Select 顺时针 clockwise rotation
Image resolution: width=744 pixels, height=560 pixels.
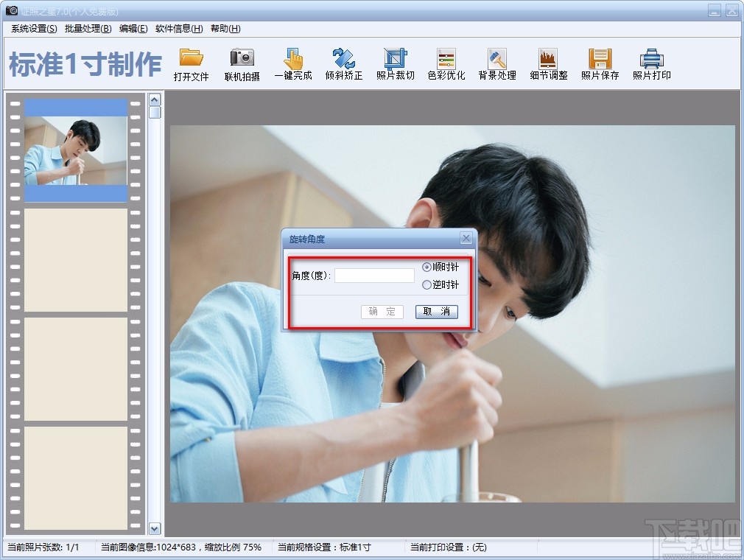(441, 267)
